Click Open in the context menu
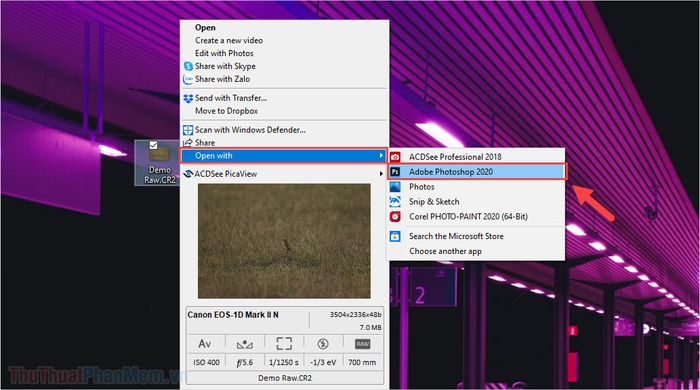The image size is (700, 390). click(205, 27)
